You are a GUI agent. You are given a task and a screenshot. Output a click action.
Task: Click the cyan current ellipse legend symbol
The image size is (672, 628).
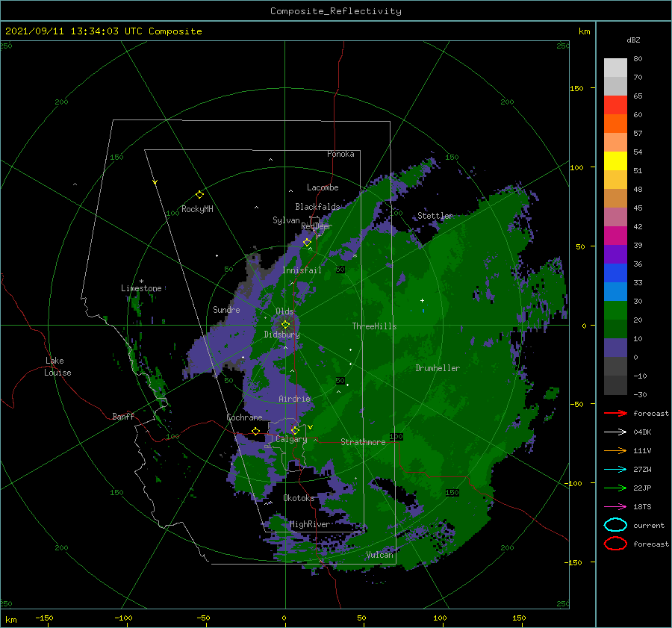tap(615, 525)
